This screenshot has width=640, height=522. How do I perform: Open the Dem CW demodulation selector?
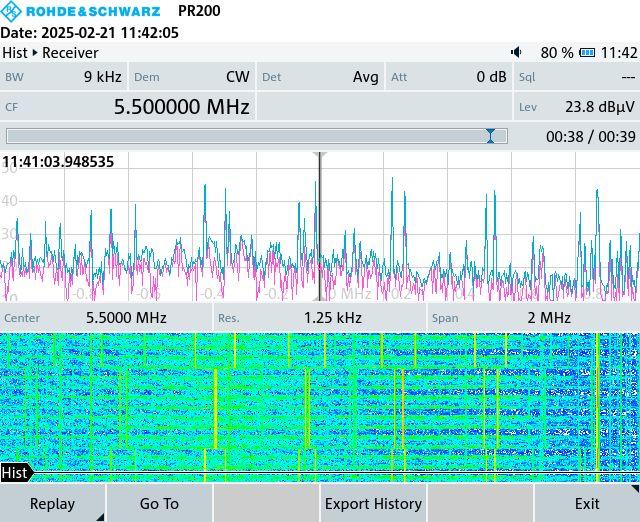click(x=192, y=77)
